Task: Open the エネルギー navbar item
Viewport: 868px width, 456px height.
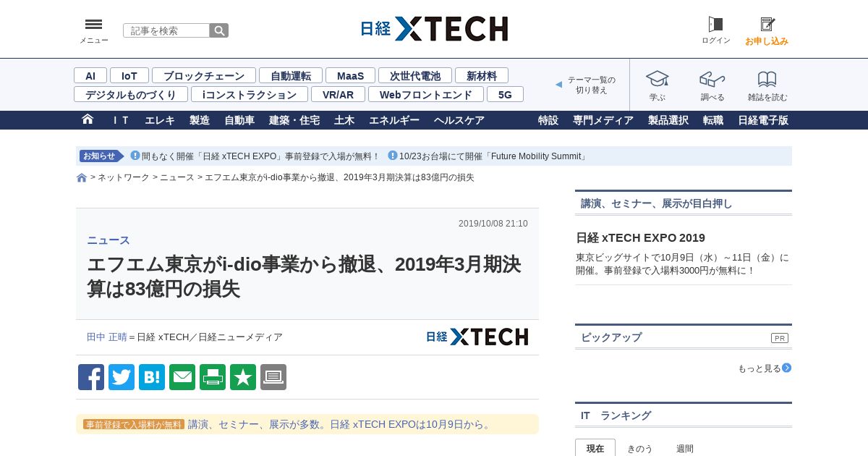Action: point(394,120)
